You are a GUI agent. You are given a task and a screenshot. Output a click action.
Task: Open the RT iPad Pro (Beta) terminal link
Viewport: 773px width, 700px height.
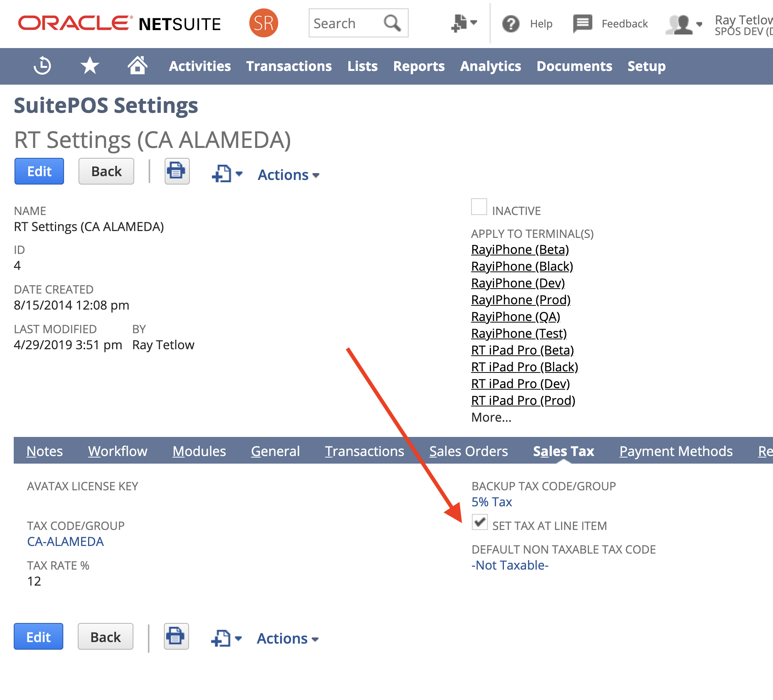pos(522,350)
